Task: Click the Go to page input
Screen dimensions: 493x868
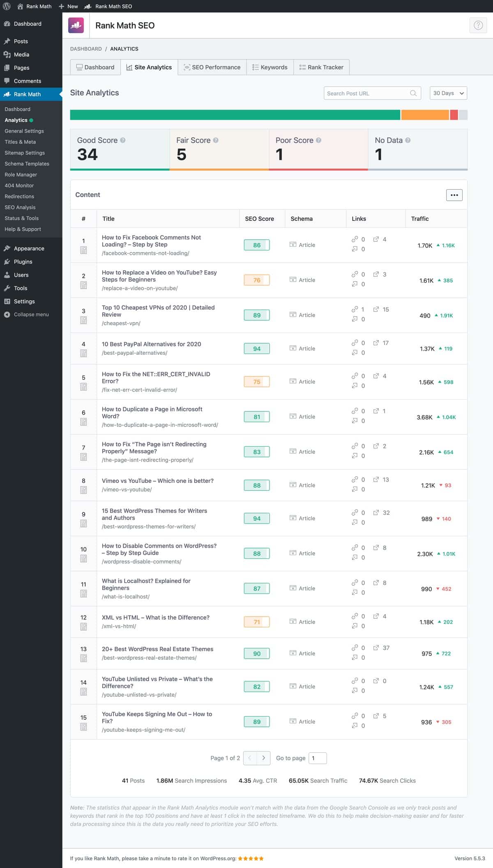Action: [x=318, y=758]
